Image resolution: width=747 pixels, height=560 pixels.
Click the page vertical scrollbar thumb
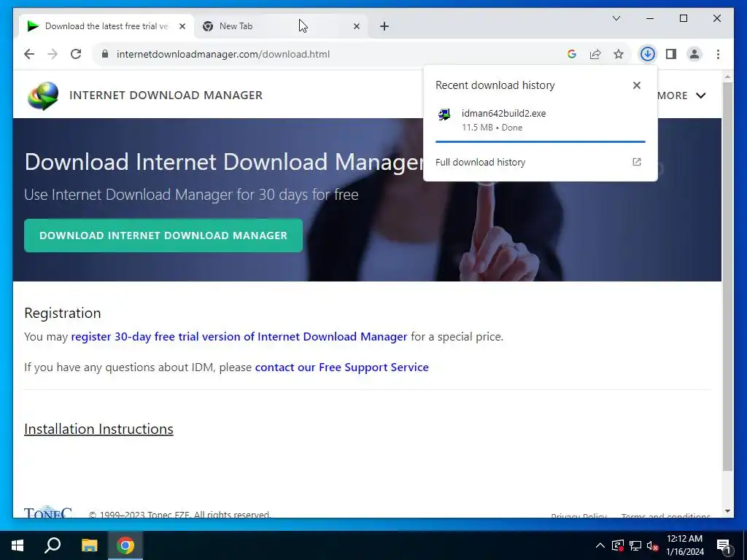click(x=727, y=276)
